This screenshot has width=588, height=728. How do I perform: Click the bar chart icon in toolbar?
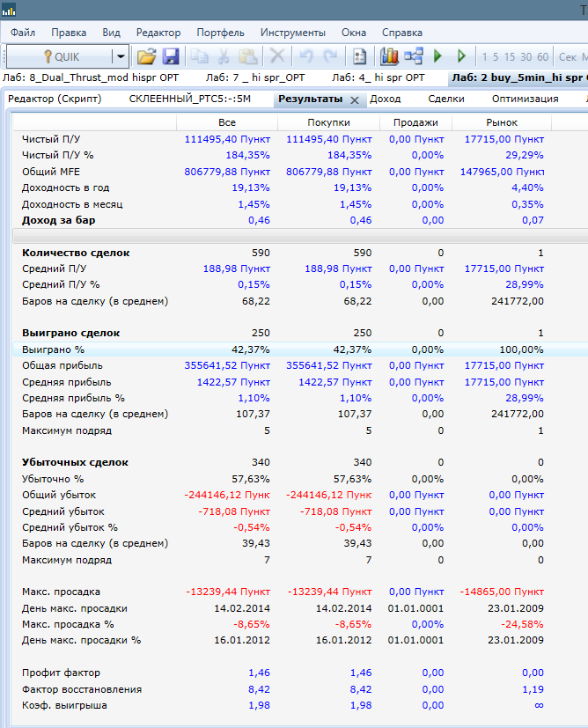[x=389, y=56]
